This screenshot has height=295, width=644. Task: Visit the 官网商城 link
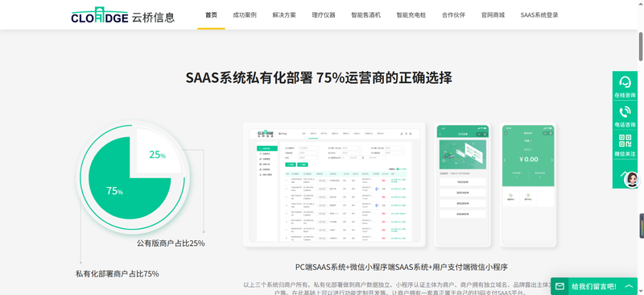click(493, 15)
